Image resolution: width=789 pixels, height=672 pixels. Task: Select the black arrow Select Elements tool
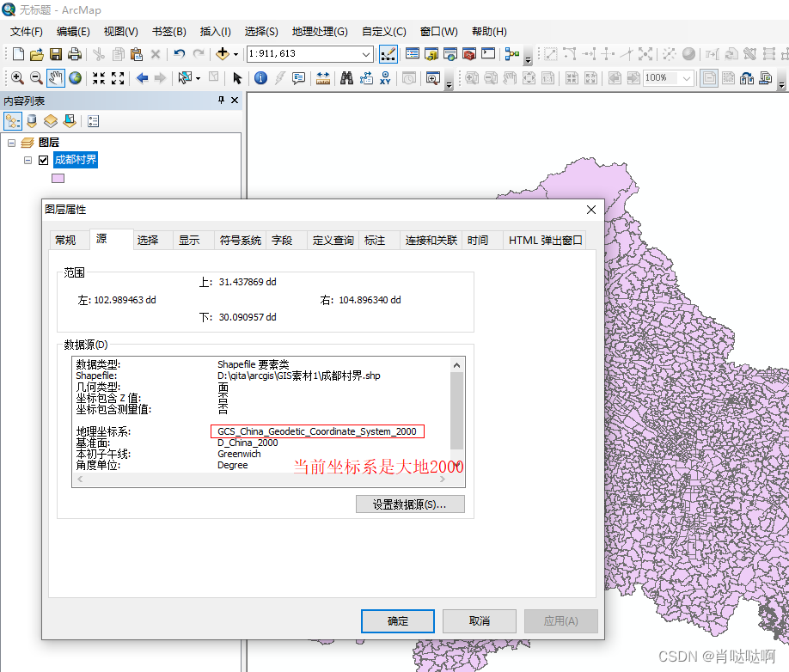pyautogui.click(x=237, y=78)
